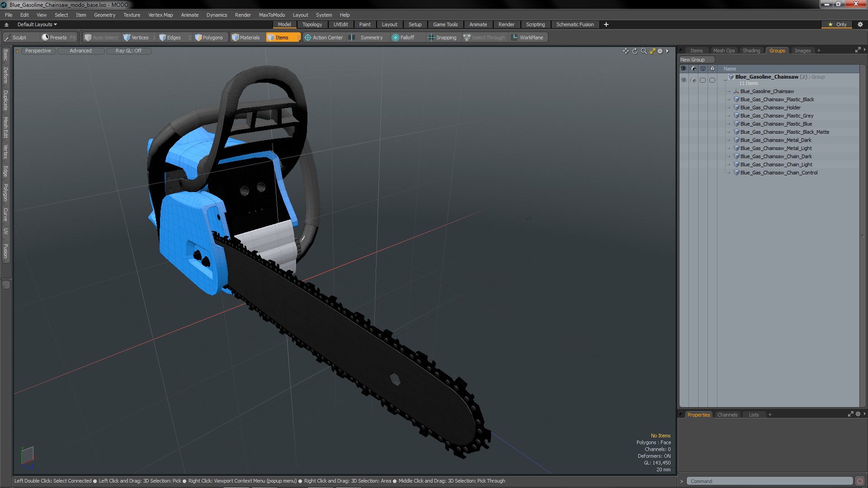Toggle second checkbox of Blue_Gasoline_Chainsaw group
This screenshot has width=868, height=488.
coord(712,80)
